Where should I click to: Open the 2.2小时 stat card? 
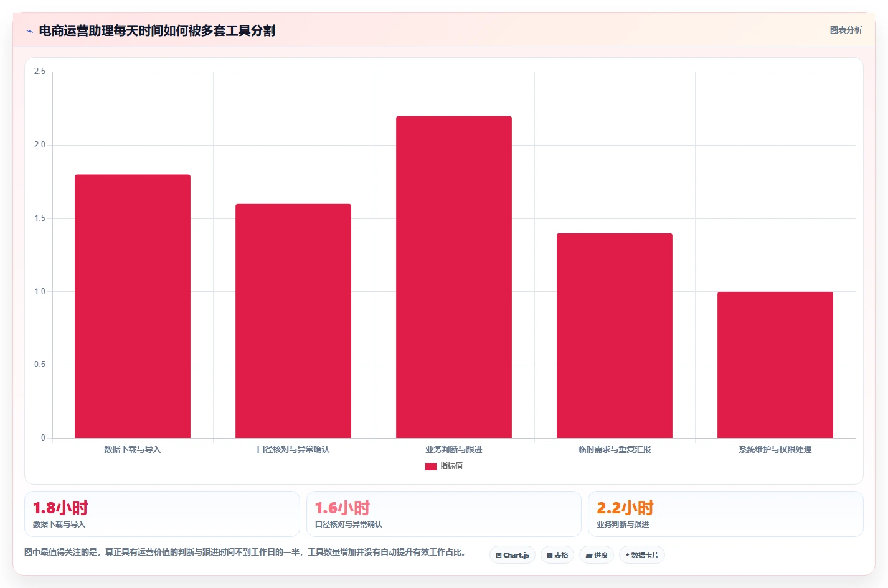725,514
